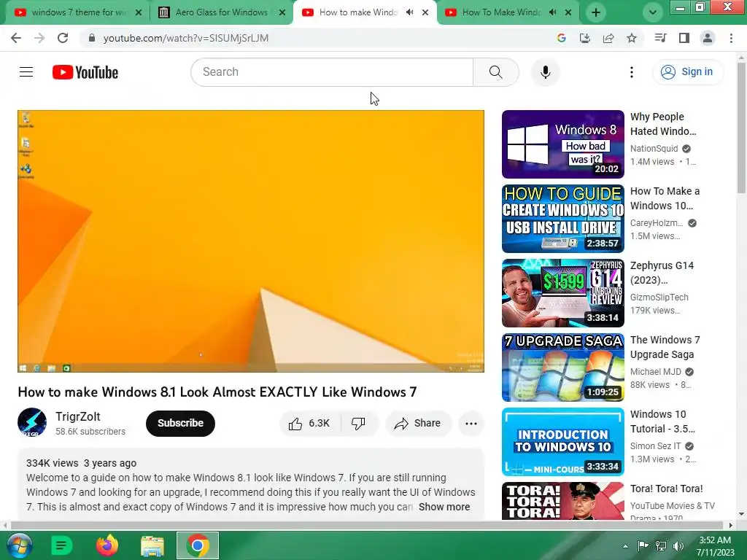Click NationSquid channel name

coord(654,149)
